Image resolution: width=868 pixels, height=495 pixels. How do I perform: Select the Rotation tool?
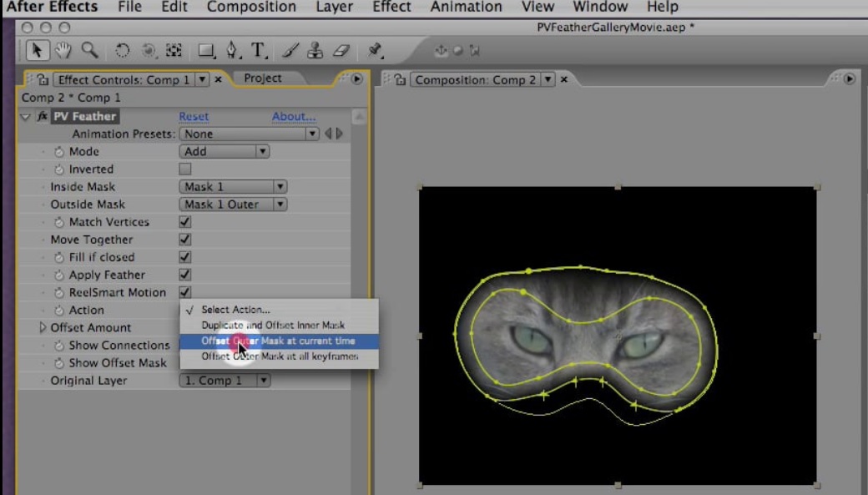point(123,51)
